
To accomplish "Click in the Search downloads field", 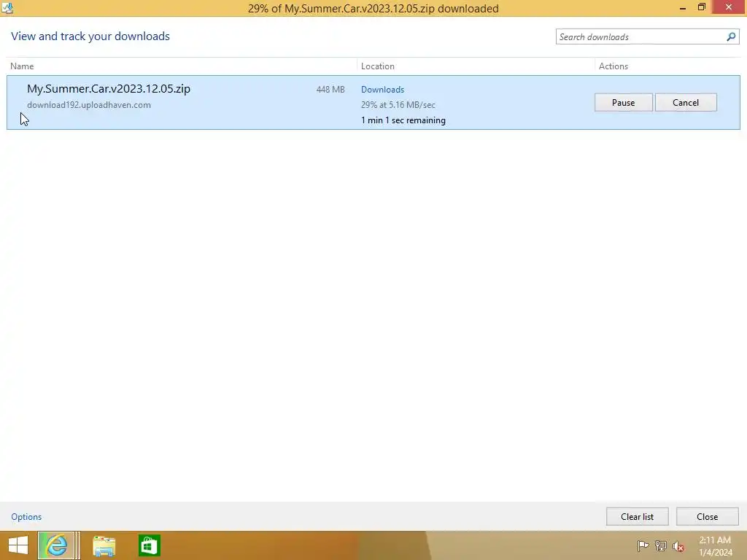I will [640, 36].
